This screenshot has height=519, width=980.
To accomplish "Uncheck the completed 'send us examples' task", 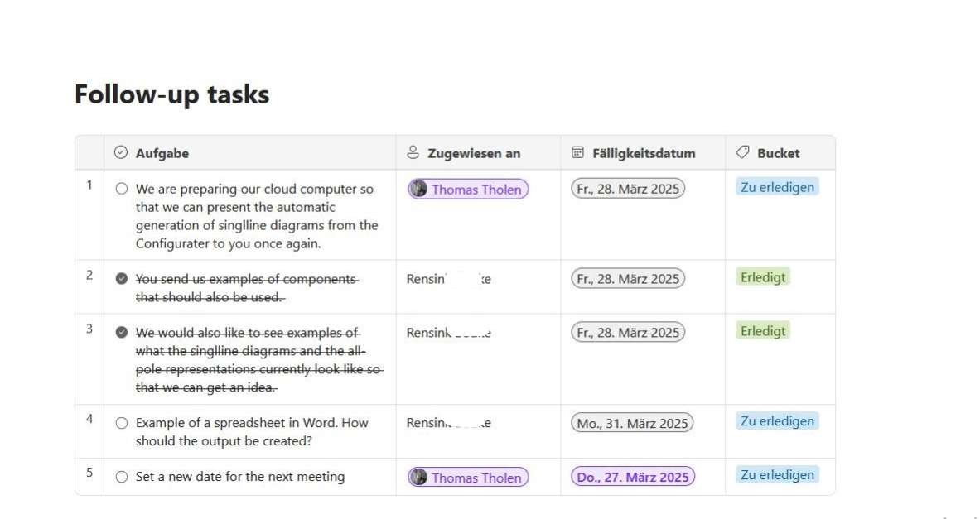I will [x=121, y=279].
